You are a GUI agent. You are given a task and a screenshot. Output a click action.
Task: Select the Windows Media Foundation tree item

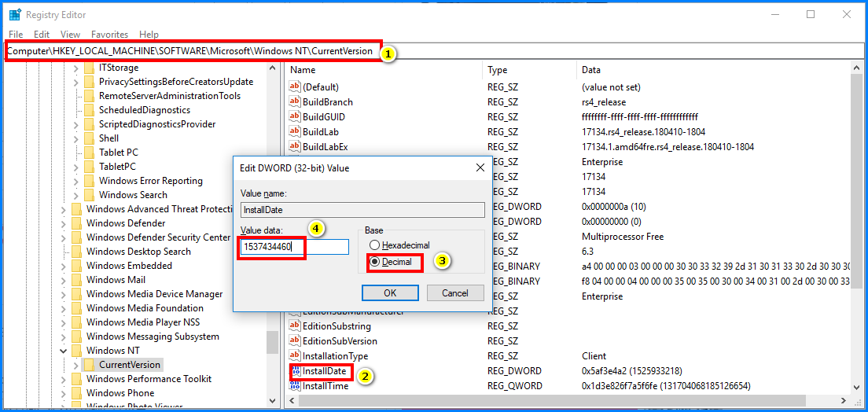pos(145,308)
